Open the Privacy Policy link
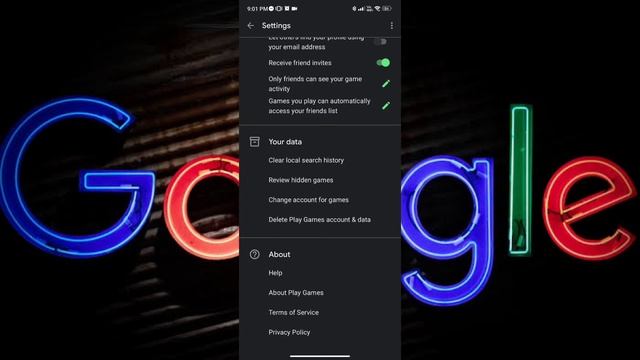The height and width of the screenshot is (360, 640). tap(289, 332)
